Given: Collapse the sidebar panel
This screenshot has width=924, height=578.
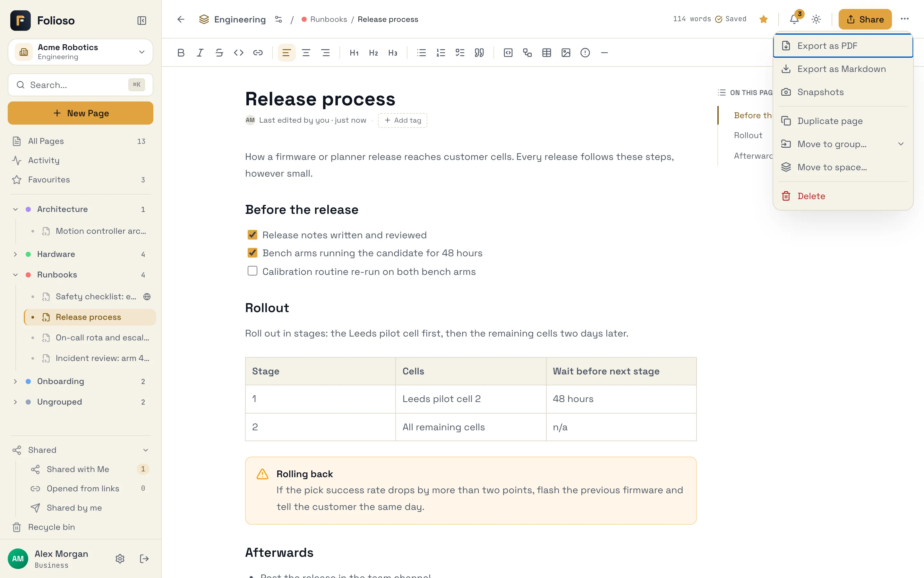Looking at the screenshot, I should pyautogui.click(x=142, y=20).
